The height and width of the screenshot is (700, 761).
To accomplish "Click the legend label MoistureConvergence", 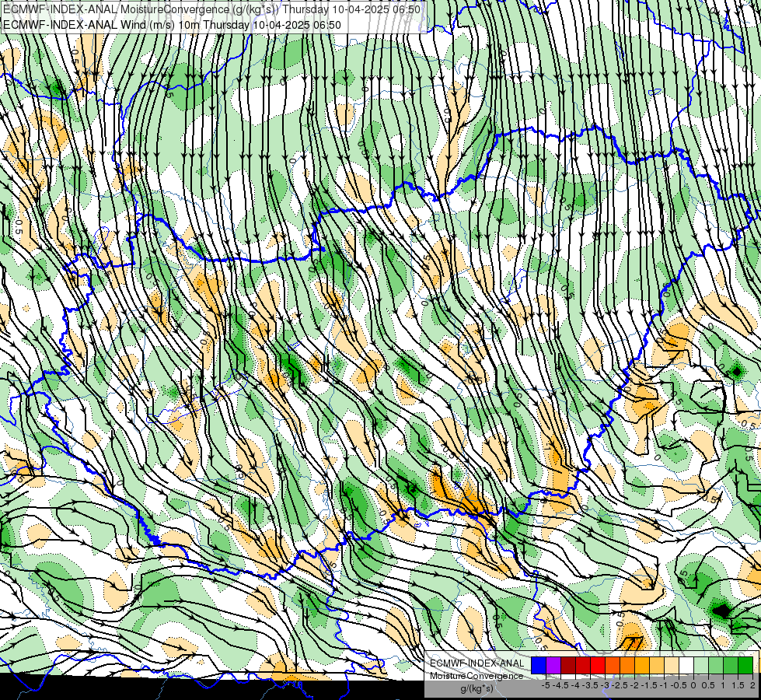I will click(x=476, y=676).
